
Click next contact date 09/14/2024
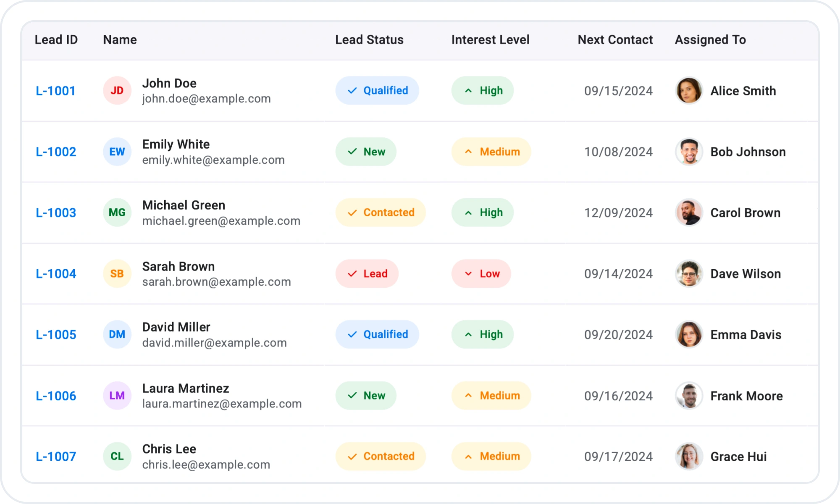click(x=618, y=273)
